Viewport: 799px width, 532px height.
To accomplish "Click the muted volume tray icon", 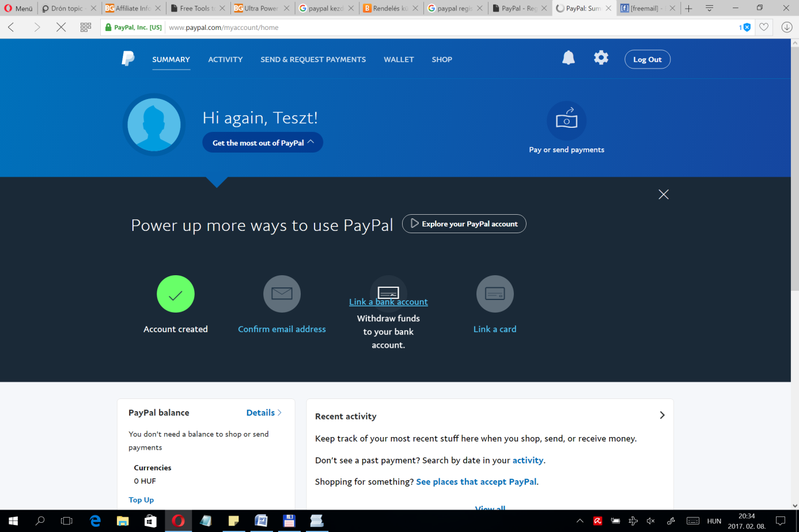I will (651, 521).
